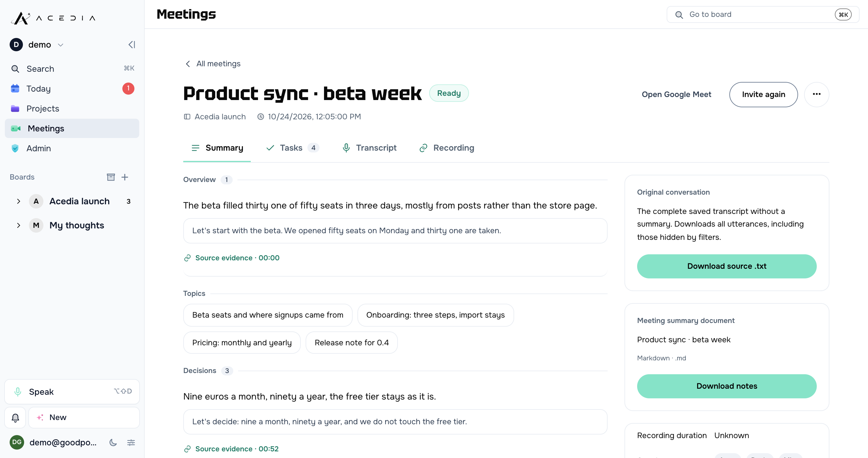Image resolution: width=868 pixels, height=458 pixels.
Task: Go back to All meetings
Action: (x=212, y=64)
